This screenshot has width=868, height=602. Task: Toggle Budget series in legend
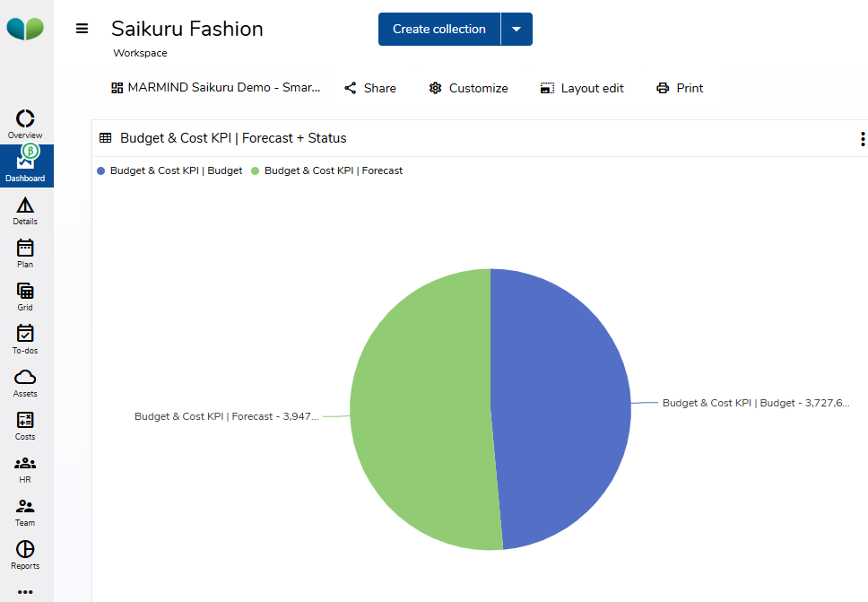tap(170, 170)
